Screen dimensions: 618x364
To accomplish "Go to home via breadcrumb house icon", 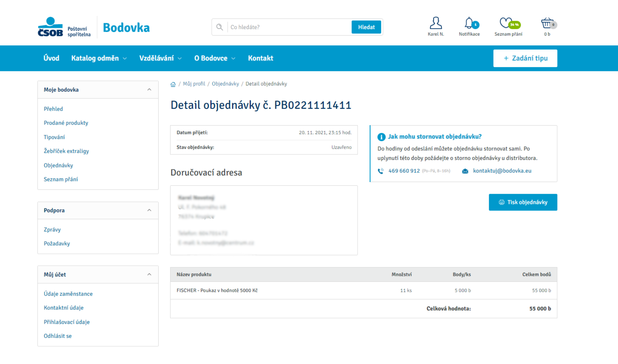I will 173,84.
